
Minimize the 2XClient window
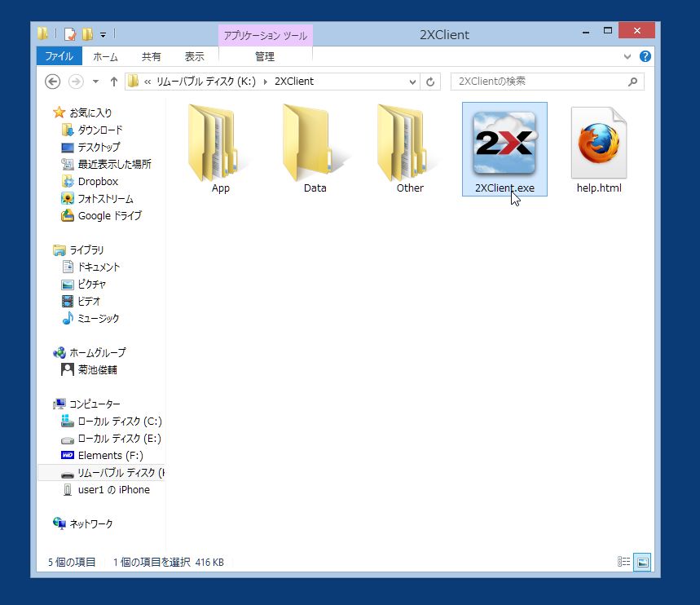pyautogui.click(x=586, y=31)
